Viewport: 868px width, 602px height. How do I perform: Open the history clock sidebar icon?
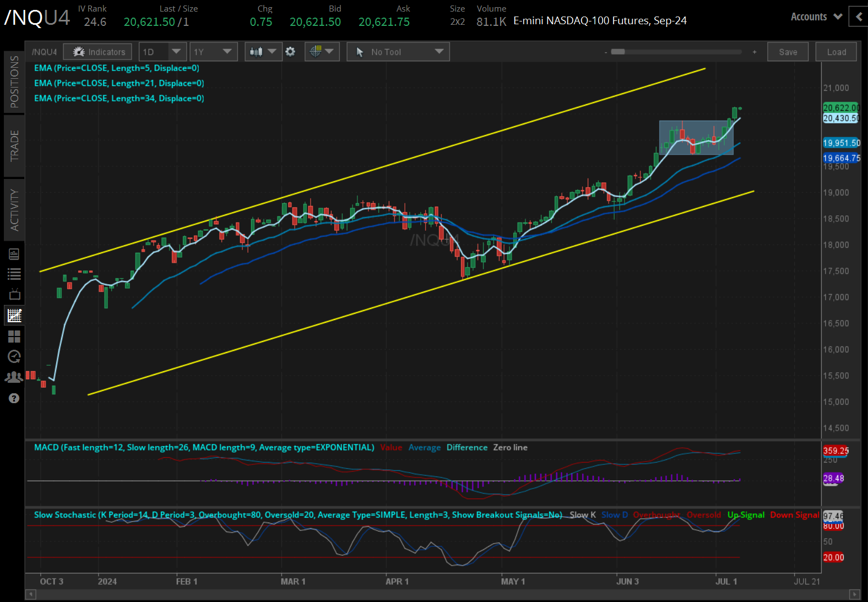pyautogui.click(x=14, y=356)
